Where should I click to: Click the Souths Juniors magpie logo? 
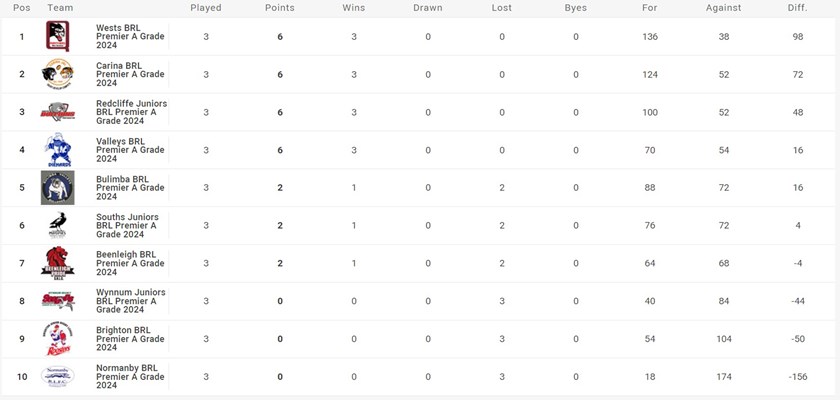[57, 226]
